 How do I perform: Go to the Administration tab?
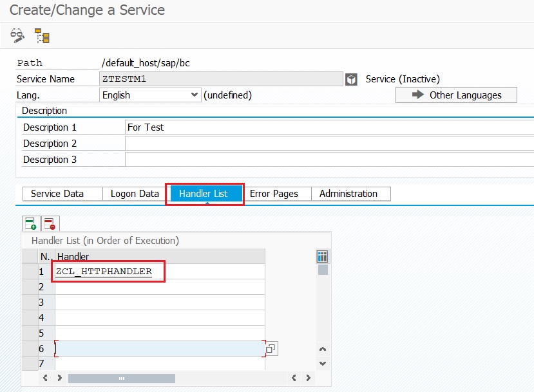(x=348, y=194)
